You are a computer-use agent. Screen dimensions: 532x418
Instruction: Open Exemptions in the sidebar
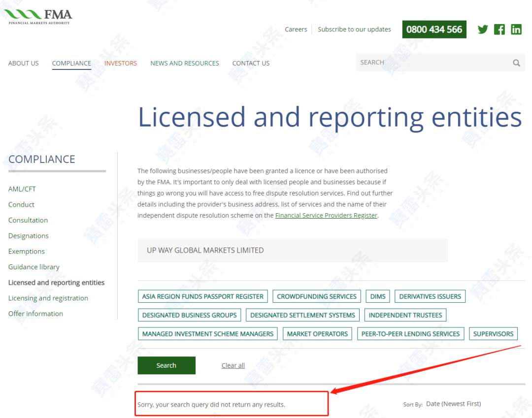[27, 252]
